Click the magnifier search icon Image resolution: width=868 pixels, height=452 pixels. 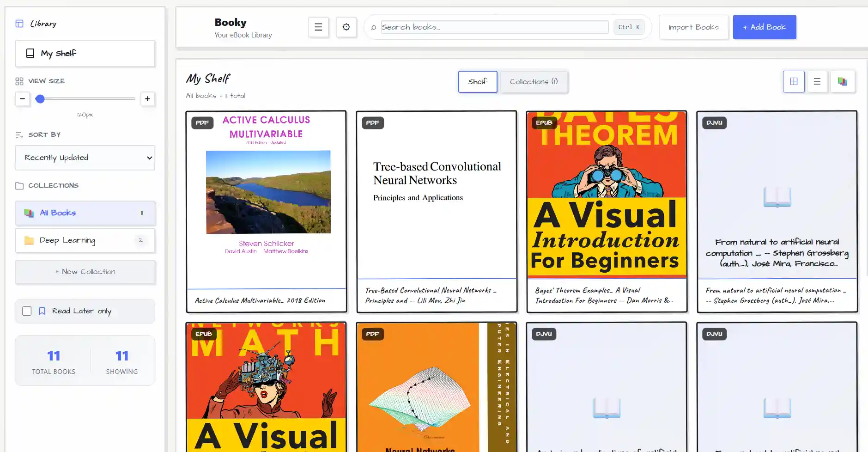pyautogui.click(x=373, y=28)
